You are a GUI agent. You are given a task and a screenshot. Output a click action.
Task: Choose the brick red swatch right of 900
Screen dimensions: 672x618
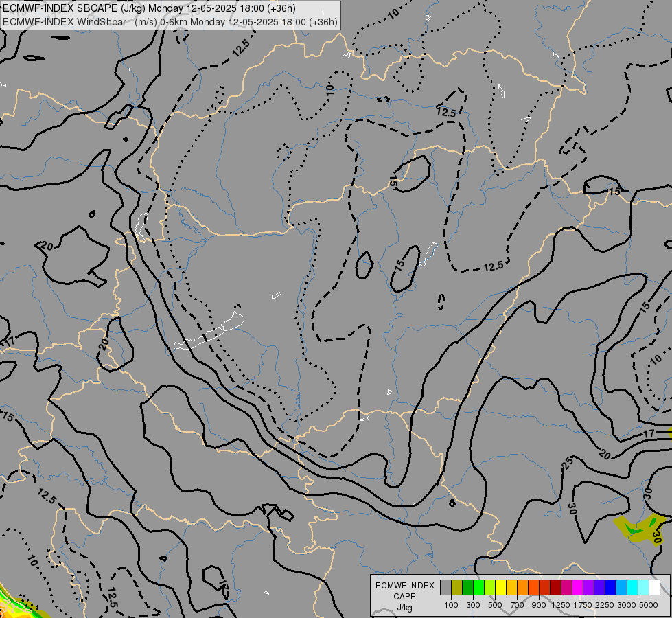point(544,588)
